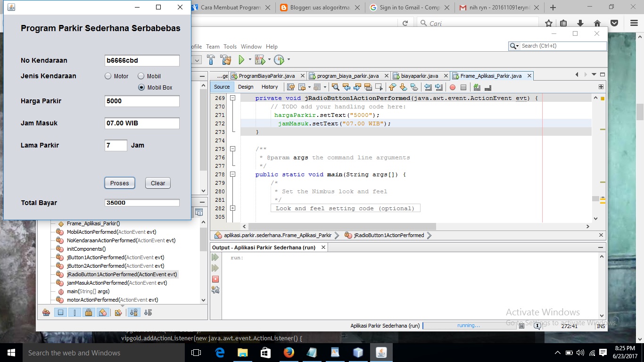The width and height of the screenshot is (644, 362).
Task: Switch to the Design tab in the editor
Action: tap(246, 86)
